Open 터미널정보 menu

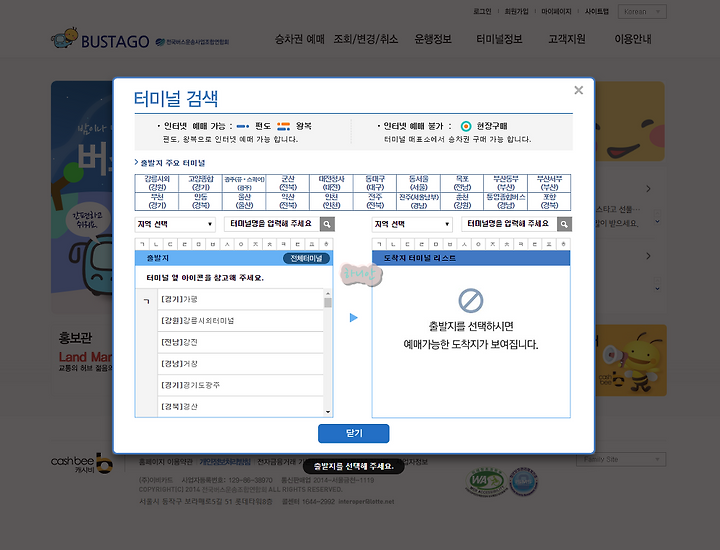click(x=499, y=39)
